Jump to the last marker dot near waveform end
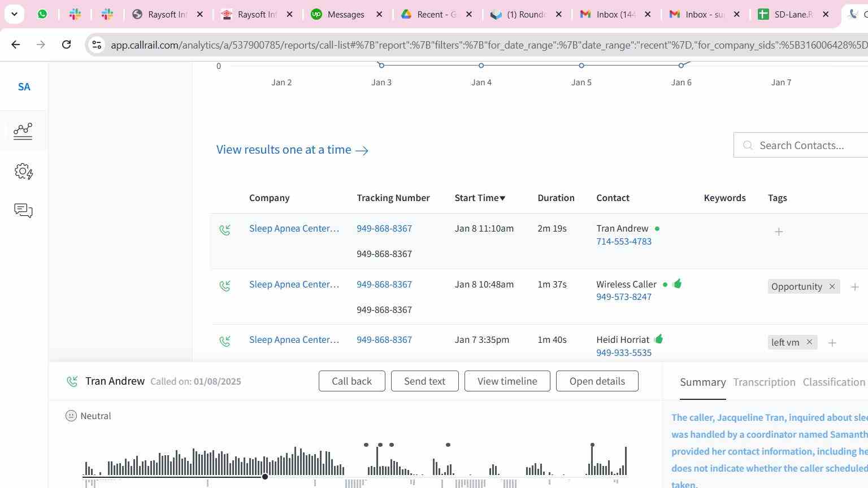 pyautogui.click(x=592, y=445)
